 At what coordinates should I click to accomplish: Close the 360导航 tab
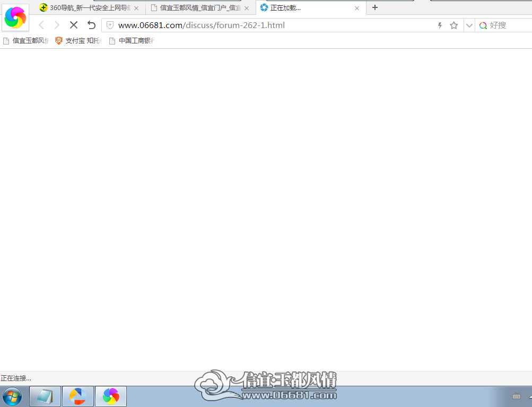(x=136, y=8)
